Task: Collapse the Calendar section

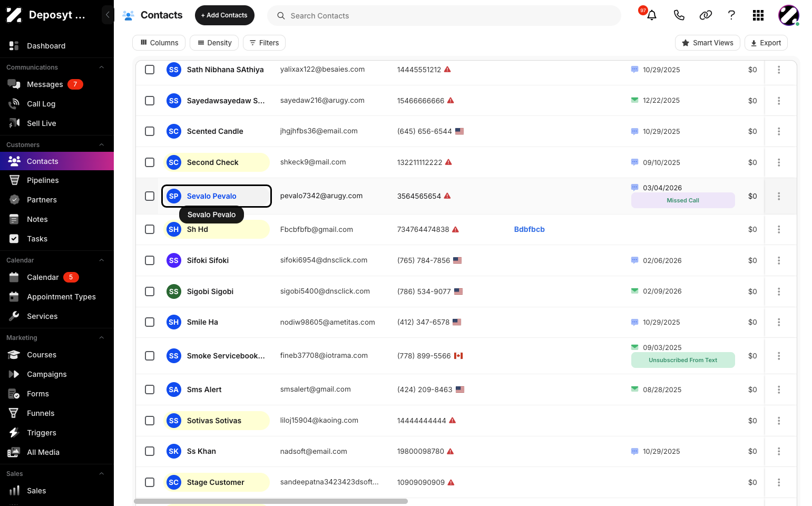Action: (102, 260)
